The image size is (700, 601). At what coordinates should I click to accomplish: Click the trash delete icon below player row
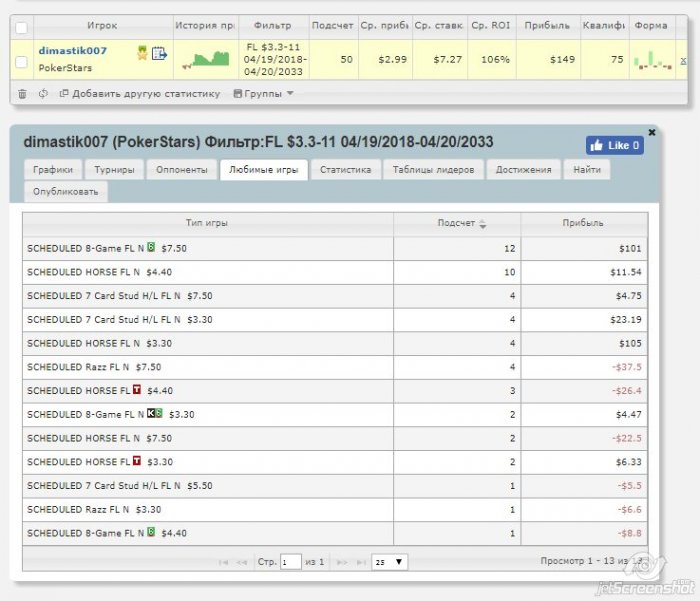pos(22,94)
